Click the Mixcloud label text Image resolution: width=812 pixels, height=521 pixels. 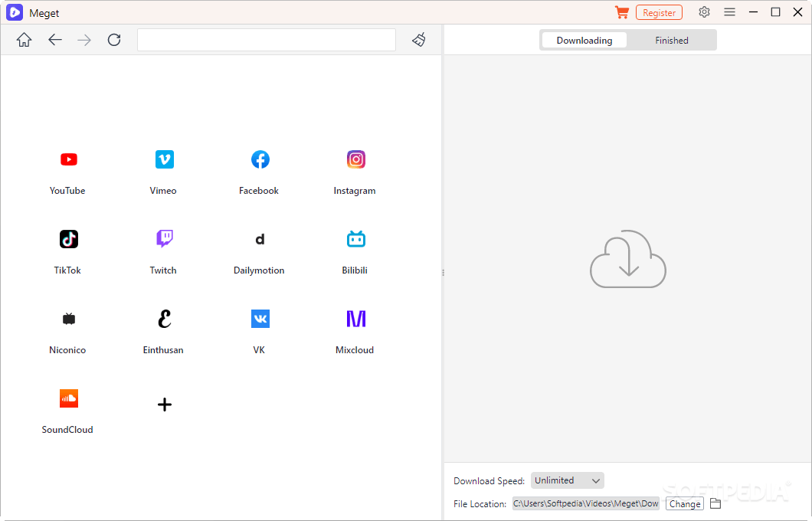click(355, 350)
